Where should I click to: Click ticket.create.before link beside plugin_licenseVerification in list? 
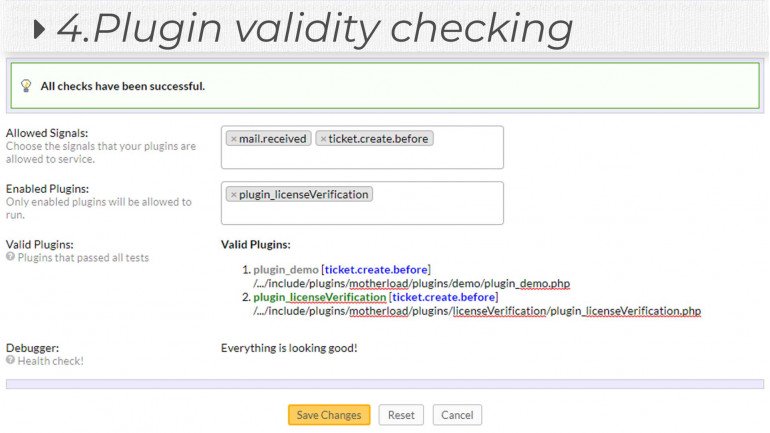coord(443,297)
